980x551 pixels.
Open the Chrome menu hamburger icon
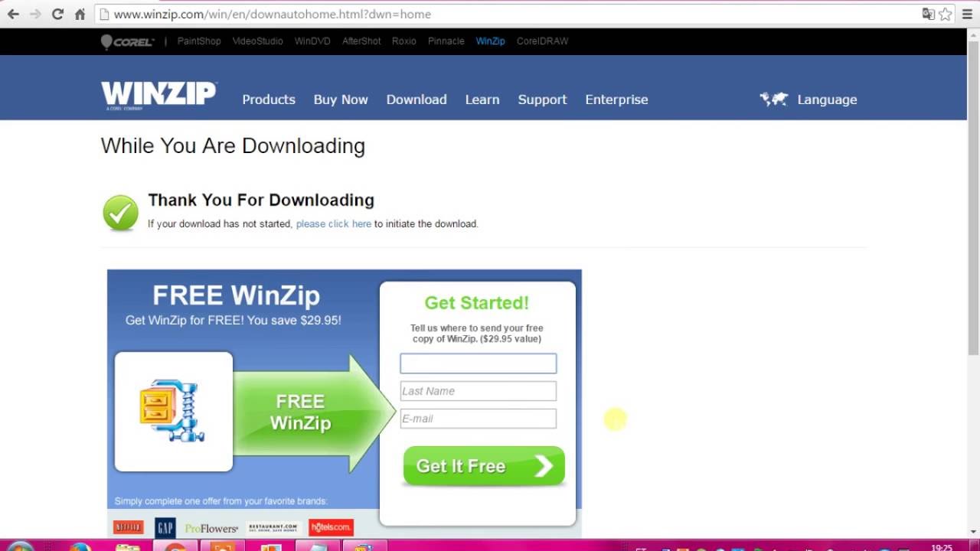pyautogui.click(x=967, y=14)
